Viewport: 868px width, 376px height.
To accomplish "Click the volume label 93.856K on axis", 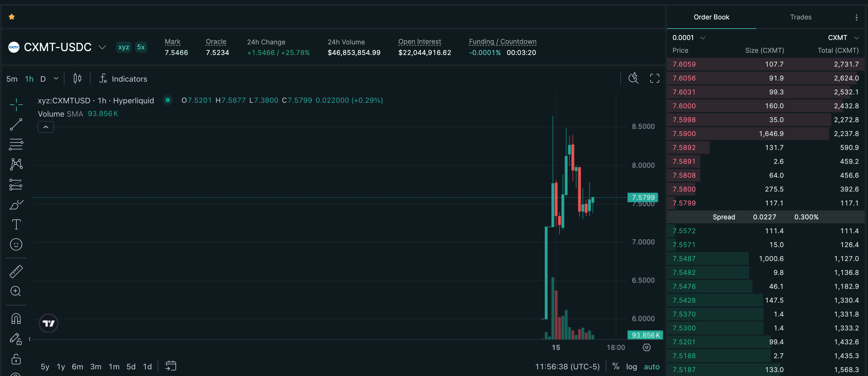I will coord(645,335).
